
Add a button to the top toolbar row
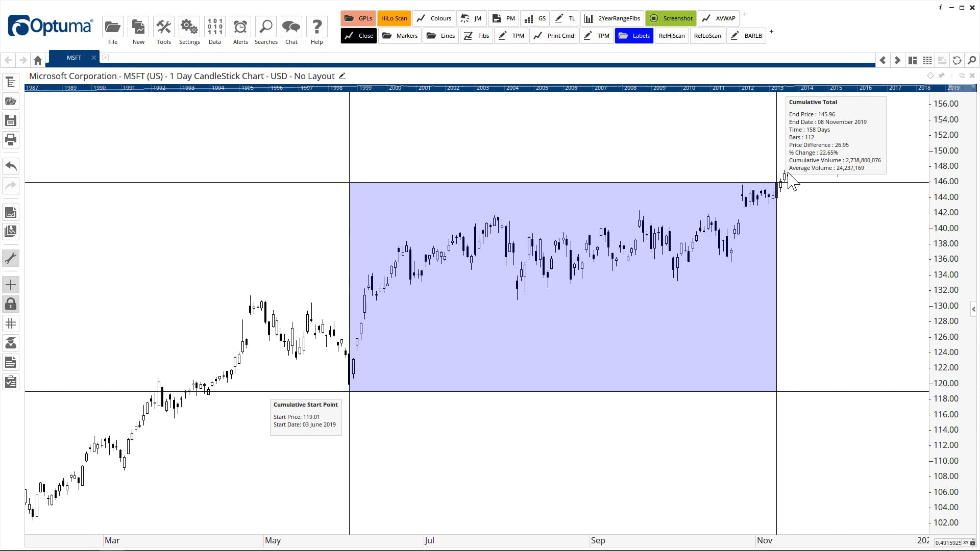[x=745, y=14]
